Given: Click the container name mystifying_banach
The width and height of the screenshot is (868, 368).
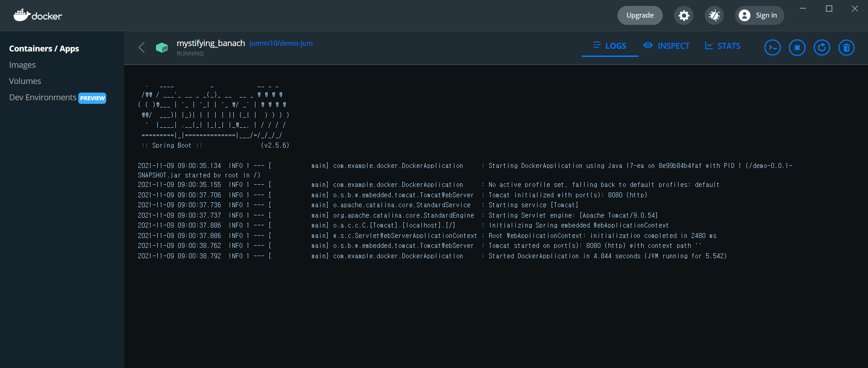Looking at the screenshot, I should tap(211, 43).
